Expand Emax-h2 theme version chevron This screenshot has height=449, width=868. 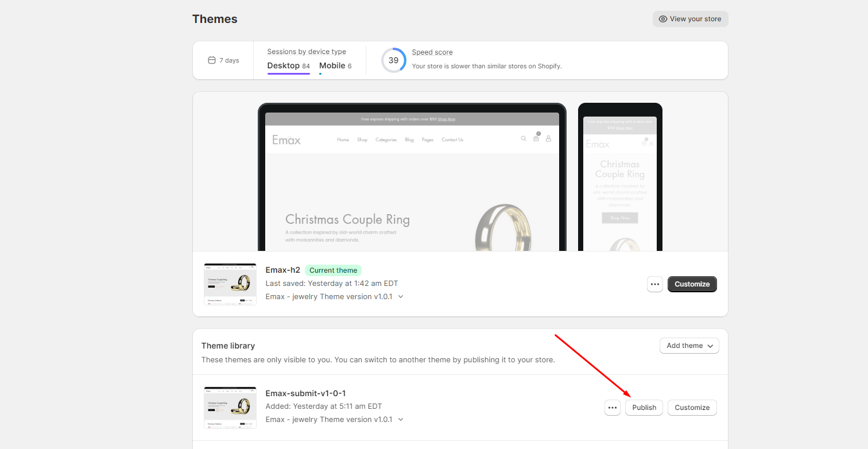[401, 297]
